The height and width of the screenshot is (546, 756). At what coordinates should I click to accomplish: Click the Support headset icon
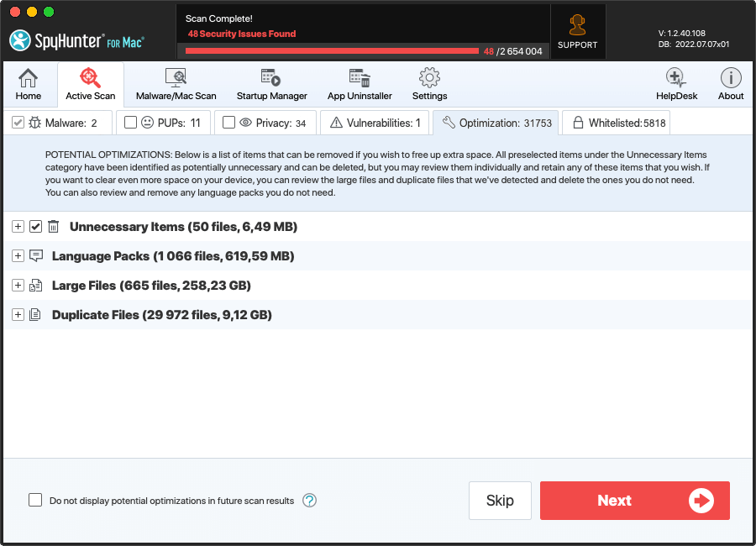578,25
